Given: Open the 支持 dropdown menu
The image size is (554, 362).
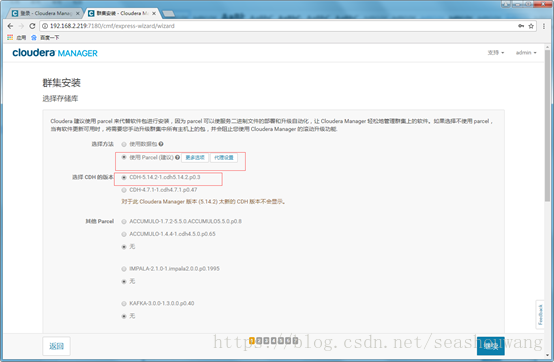Looking at the screenshot, I should 496,53.
